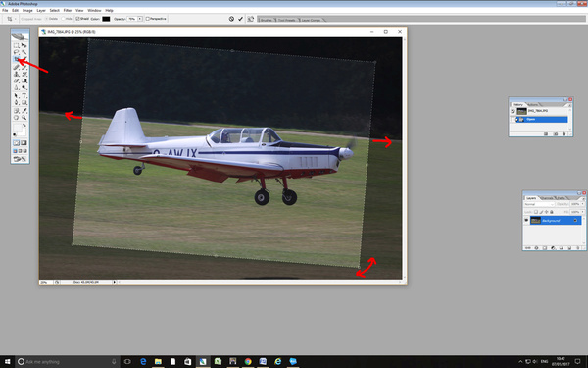The height and width of the screenshot is (368, 588).
Task: Open the crop shield Opacity dropdown arrow
Action: [140, 19]
